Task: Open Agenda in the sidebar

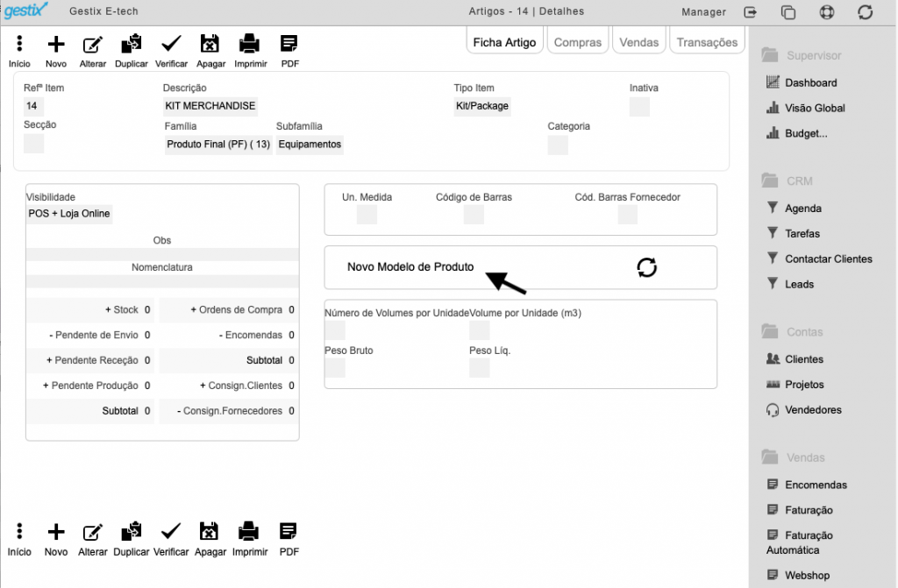Action: pyautogui.click(x=795, y=209)
